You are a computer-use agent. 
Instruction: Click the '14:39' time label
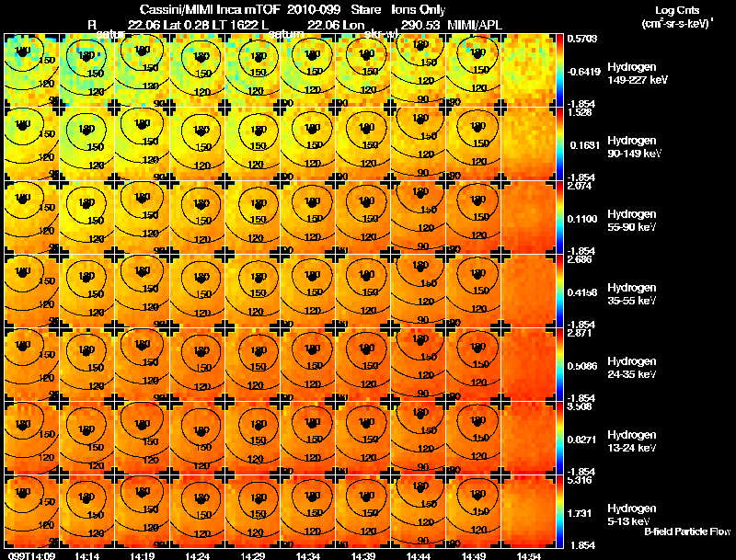point(362,555)
